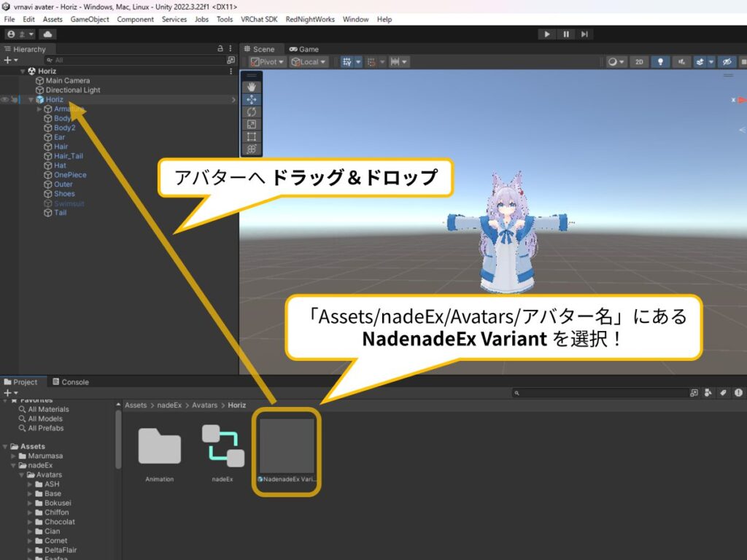This screenshot has height=560, width=747.
Task: Select the Rect tool in Scene overlay
Action: click(251, 136)
